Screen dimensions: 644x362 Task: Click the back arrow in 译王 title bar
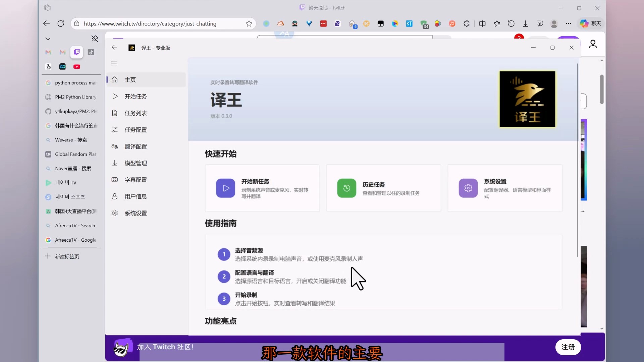click(114, 48)
